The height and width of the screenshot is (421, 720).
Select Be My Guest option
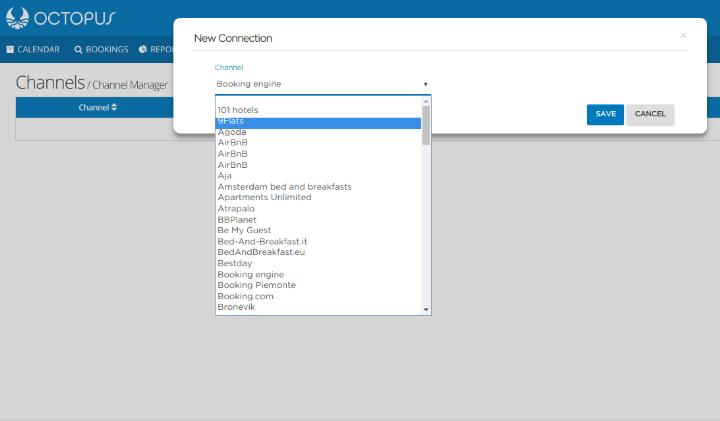click(x=318, y=230)
